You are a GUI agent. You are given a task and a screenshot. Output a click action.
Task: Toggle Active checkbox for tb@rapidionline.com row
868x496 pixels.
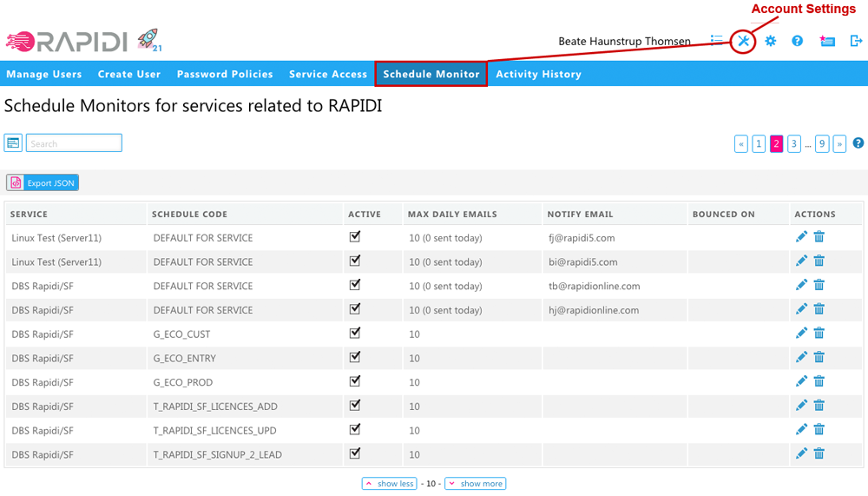pyautogui.click(x=355, y=285)
